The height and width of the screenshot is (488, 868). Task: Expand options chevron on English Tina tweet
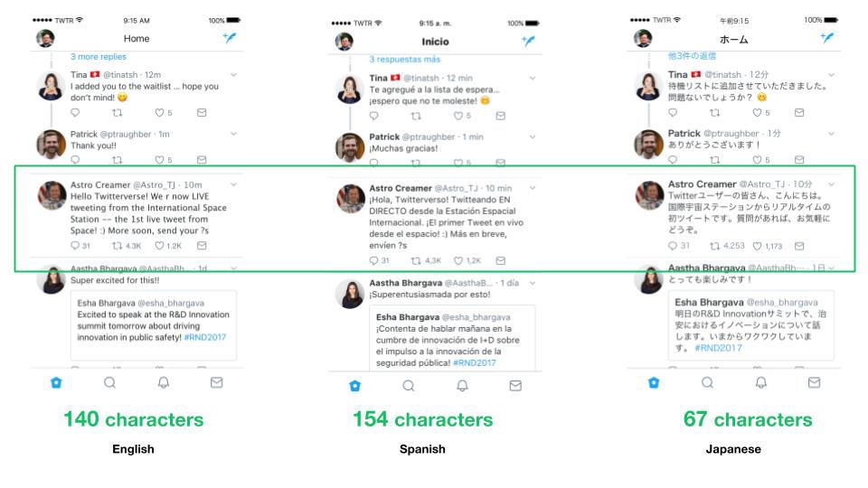(x=233, y=75)
